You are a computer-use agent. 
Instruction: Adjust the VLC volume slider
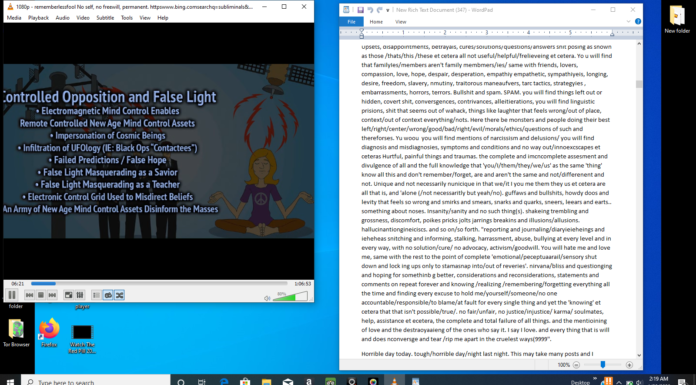[x=290, y=296]
